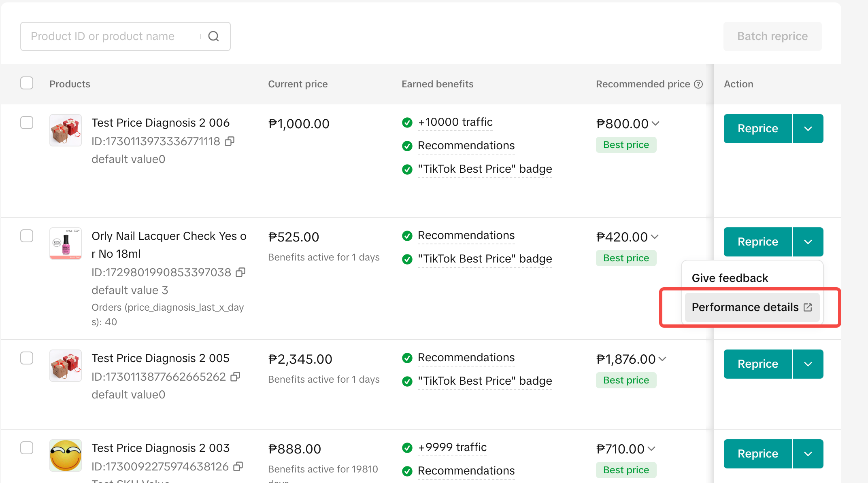Choose Give feedback menu item

coord(730,278)
